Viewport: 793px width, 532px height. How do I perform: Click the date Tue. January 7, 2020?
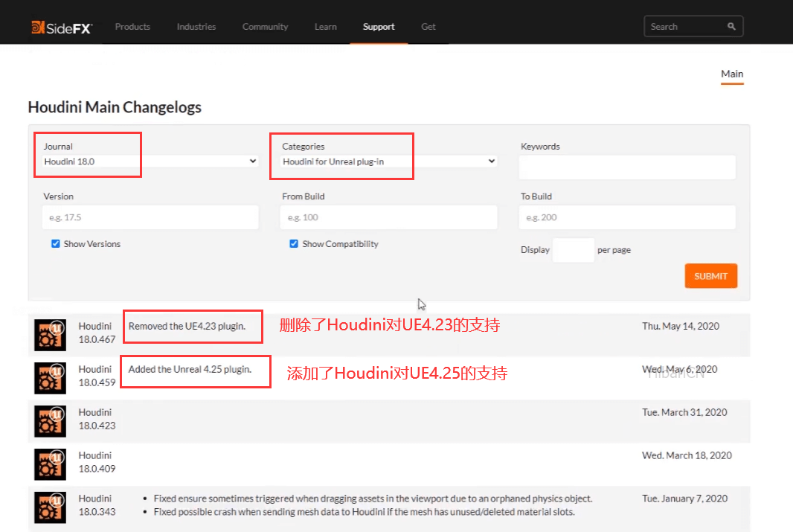(685, 498)
